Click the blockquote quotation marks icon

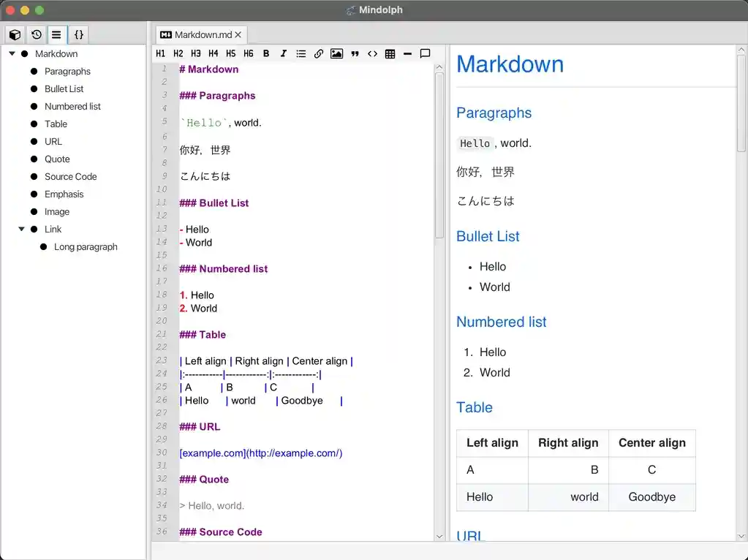tap(355, 53)
